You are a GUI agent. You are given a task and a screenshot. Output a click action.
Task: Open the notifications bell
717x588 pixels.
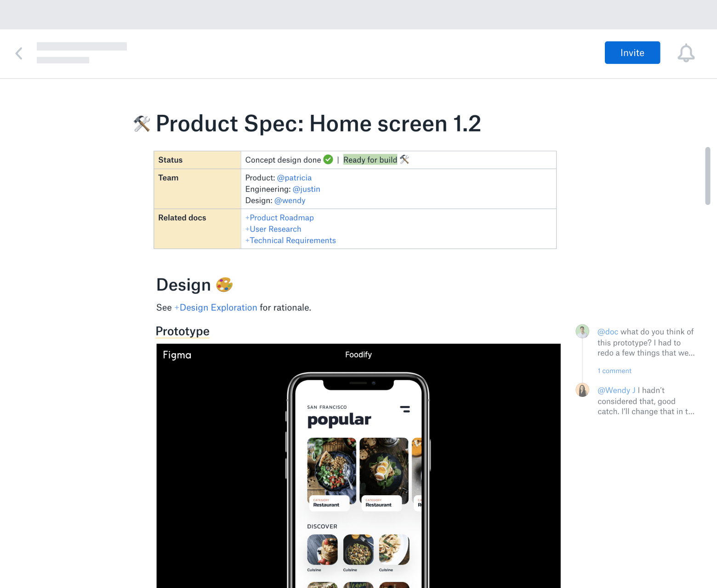pos(686,53)
